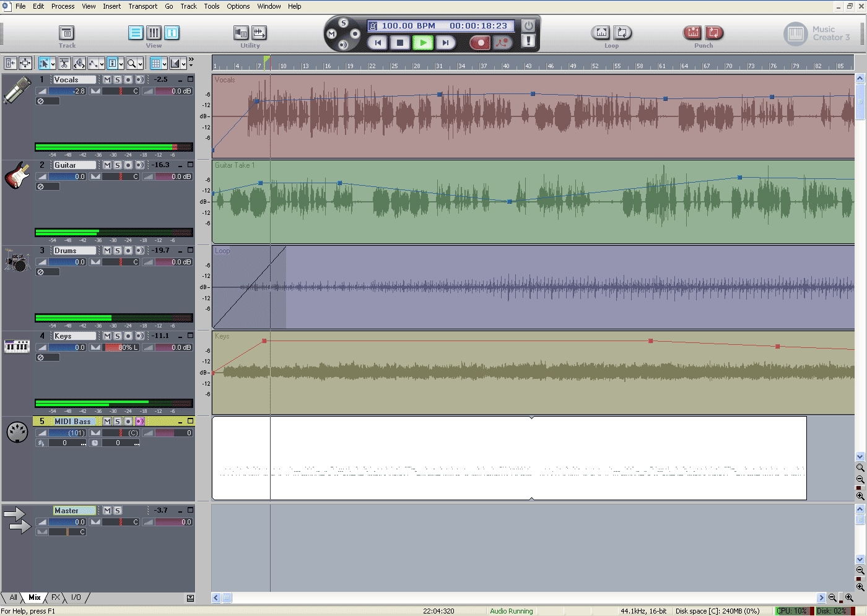Viewport: 867px width, 616px height.
Task: Click the MIDI connector icon of track 5
Action: point(17,432)
